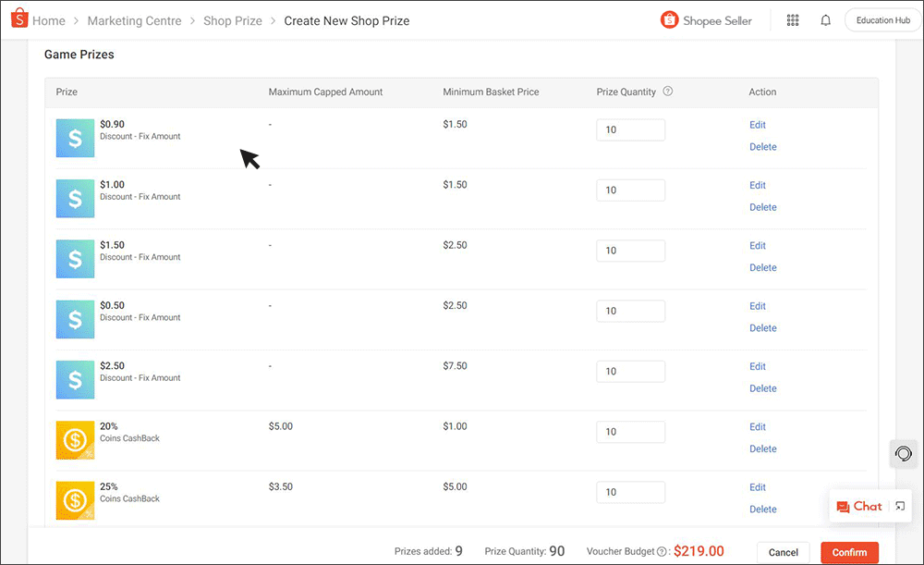This screenshot has height=565, width=924.
Task: Confirm the new shop prize
Action: pyautogui.click(x=849, y=552)
